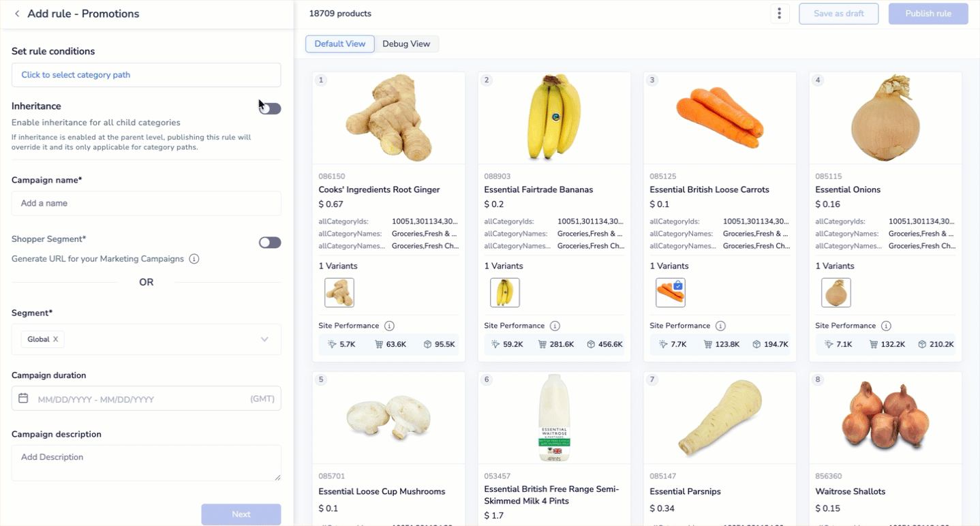Go back using the arrow beside Add rule

(x=17, y=14)
